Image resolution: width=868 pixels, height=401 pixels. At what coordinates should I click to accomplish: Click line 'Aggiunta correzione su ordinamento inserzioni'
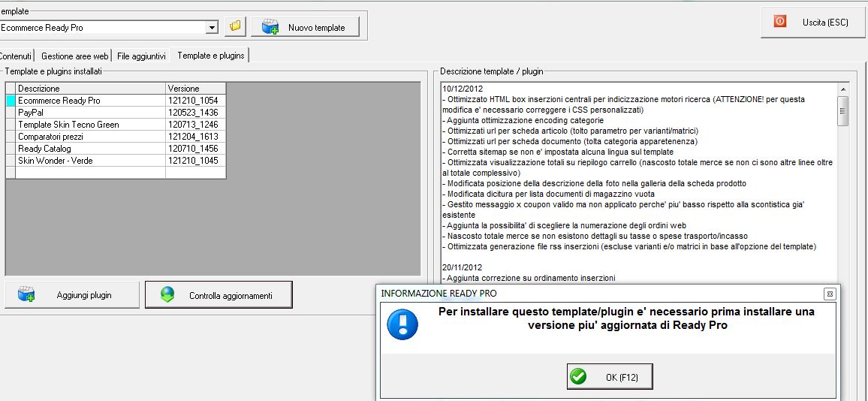528,278
